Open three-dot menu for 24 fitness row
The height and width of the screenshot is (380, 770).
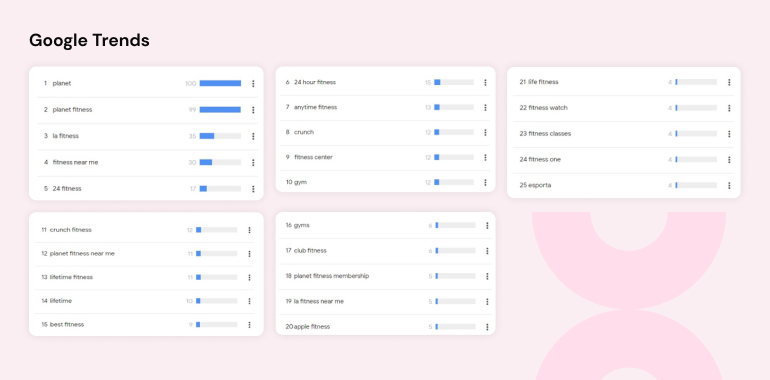pyautogui.click(x=253, y=189)
